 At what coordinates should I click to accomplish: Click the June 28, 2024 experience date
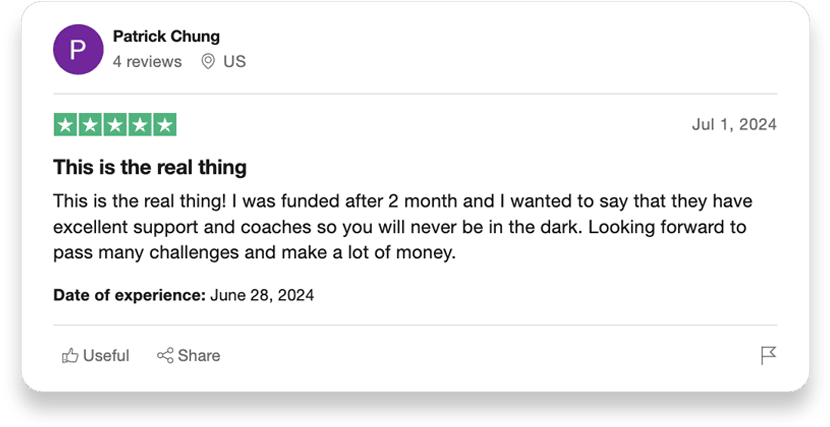262,295
